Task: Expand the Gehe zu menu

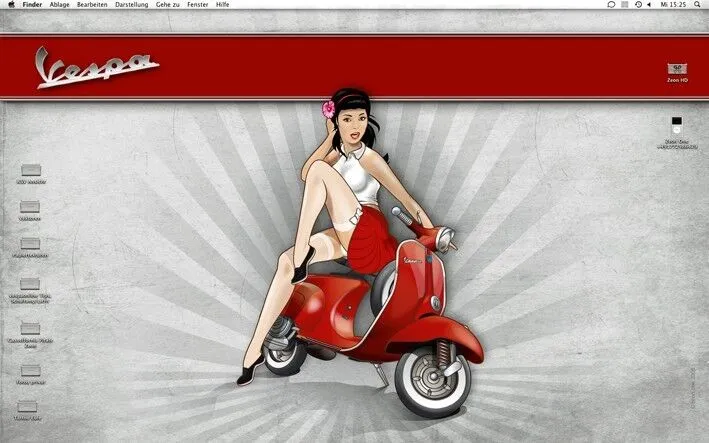Action: coord(168,5)
